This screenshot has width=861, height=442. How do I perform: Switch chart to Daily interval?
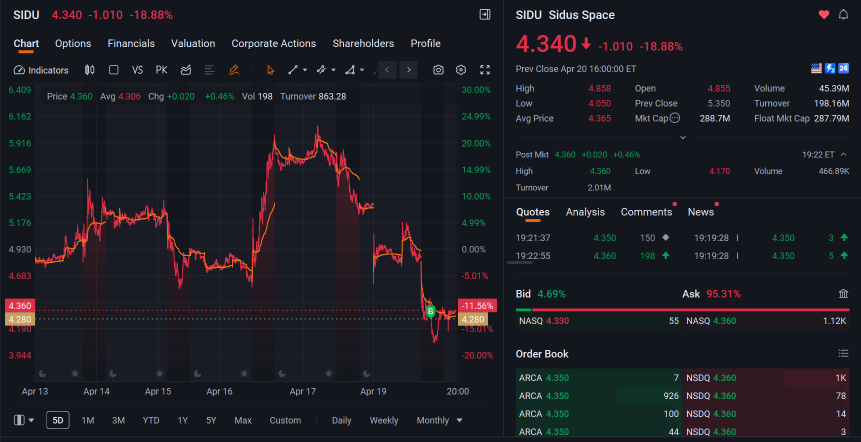click(x=342, y=421)
